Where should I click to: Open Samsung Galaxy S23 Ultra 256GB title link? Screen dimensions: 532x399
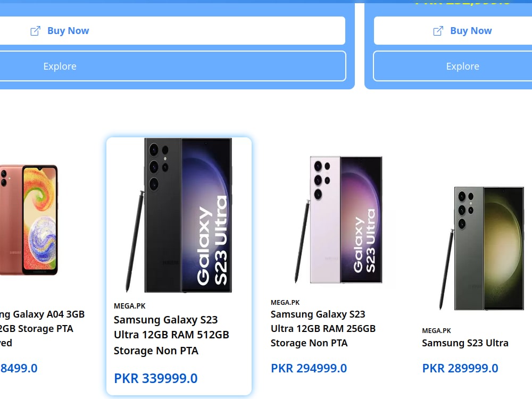[323, 329]
